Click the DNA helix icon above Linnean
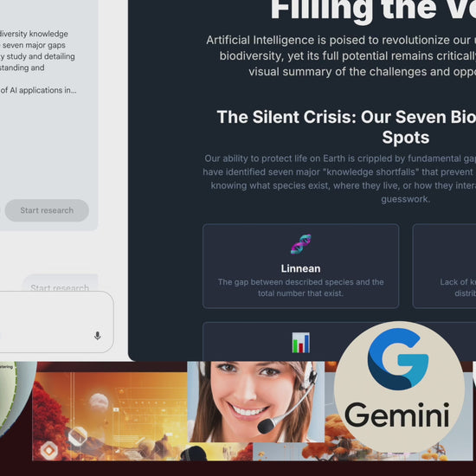 pyautogui.click(x=300, y=244)
